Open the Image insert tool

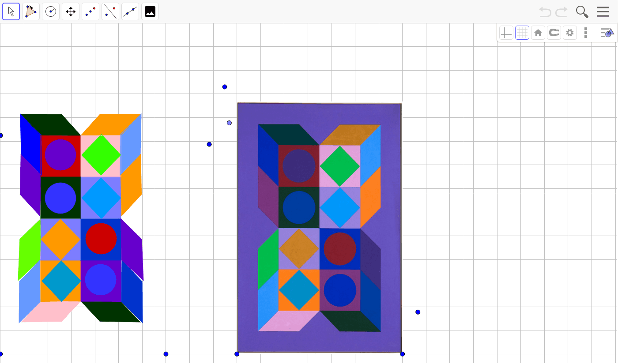(150, 11)
